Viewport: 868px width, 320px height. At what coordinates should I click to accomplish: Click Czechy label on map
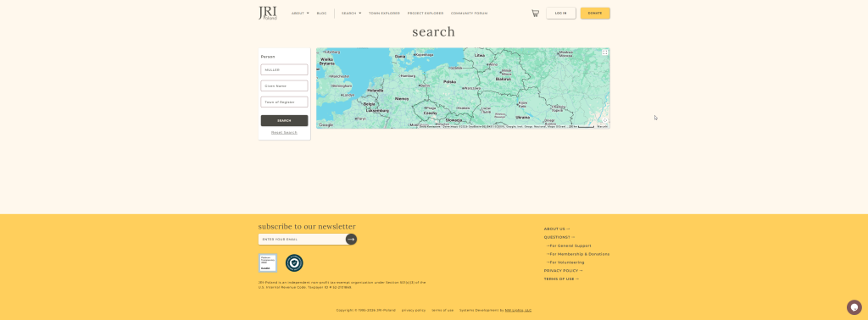[x=430, y=113]
